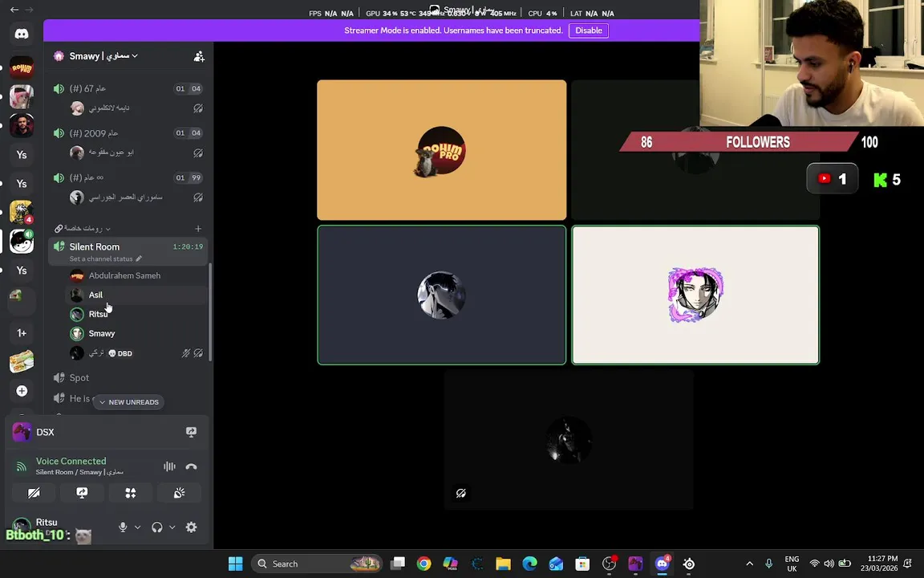Expand microphone input options chevron
Viewport: 924px width, 578px height.
pyautogui.click(x=137, y=527)
